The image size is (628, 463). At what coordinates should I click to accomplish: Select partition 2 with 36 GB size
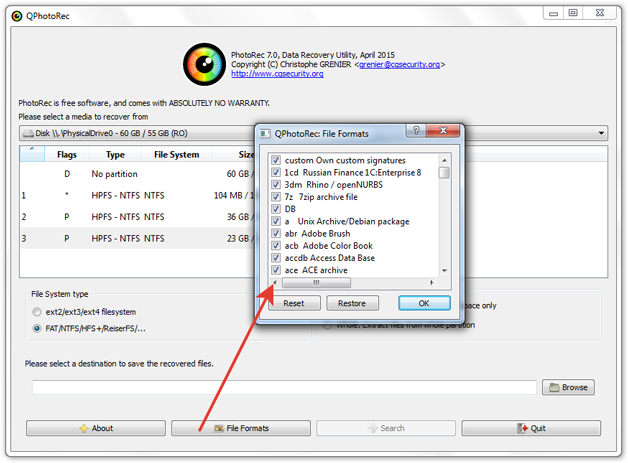tap(138, 217)
